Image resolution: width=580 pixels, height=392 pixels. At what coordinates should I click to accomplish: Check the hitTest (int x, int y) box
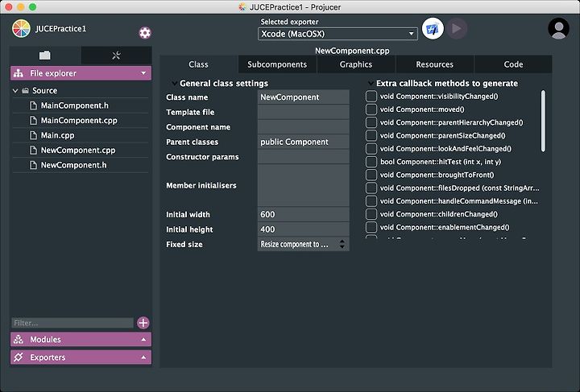click(x=371, y=162)
